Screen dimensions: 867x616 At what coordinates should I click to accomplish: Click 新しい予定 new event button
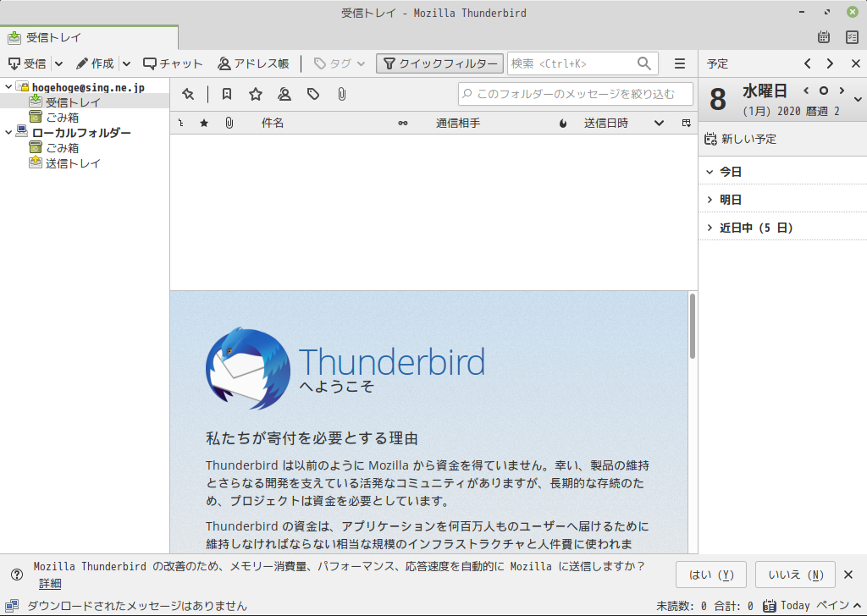click(x=740, y=139)
